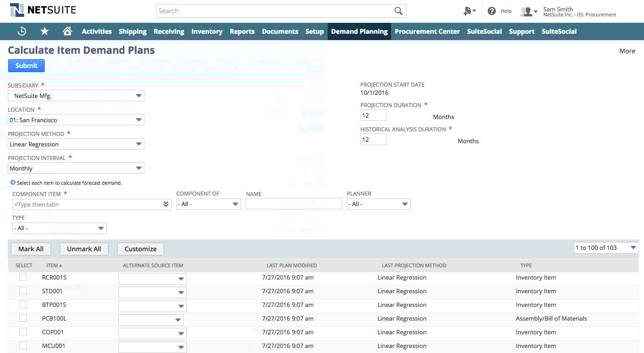Viewport: 644px width, 353px height.
Task: Open the Shortcuts star icon
Action: pyautogui.click(x=45, y=31)
